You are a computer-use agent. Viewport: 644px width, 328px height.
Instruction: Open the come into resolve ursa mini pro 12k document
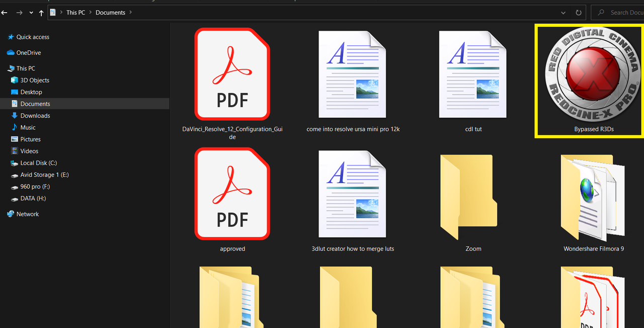coord(353,74)
